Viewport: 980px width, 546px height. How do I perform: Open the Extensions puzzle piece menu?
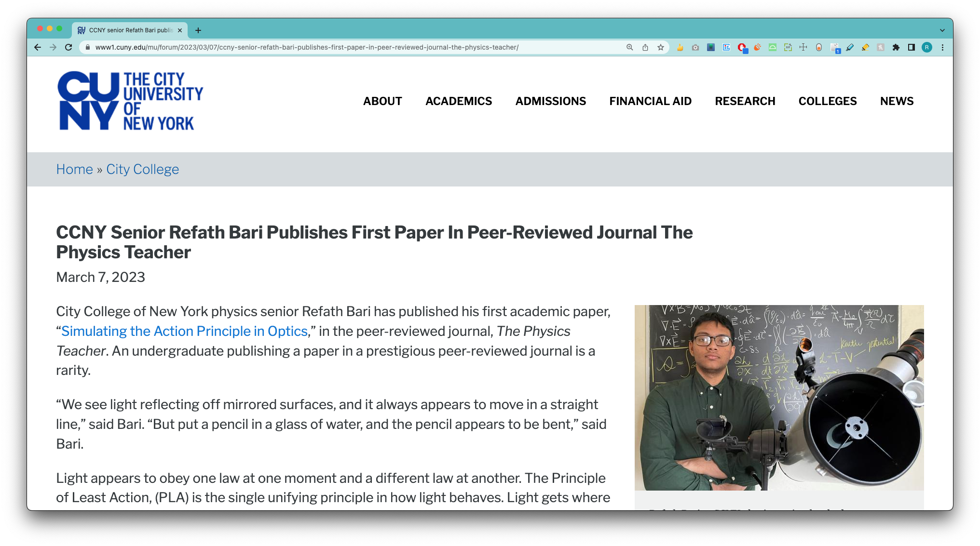(896, 47)
